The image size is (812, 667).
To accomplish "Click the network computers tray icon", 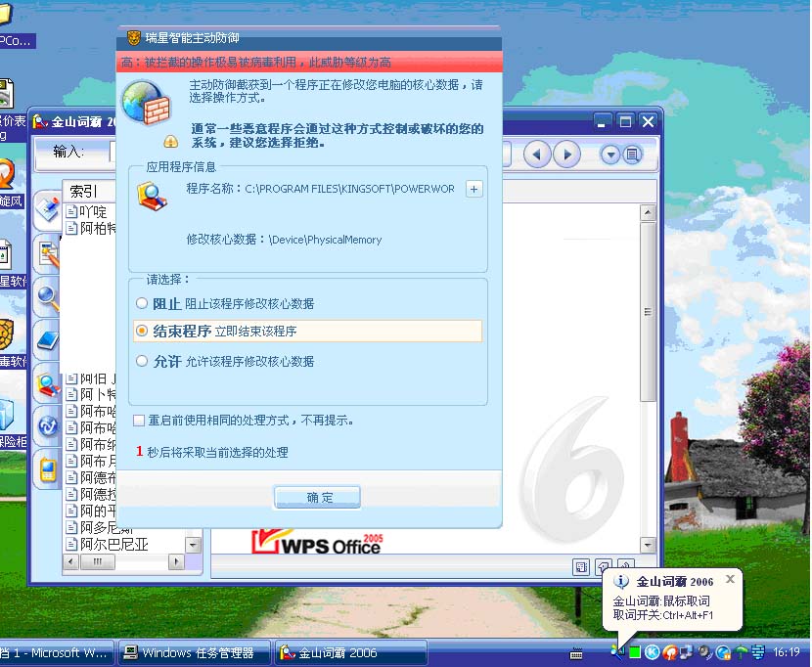I will [687, 652].
